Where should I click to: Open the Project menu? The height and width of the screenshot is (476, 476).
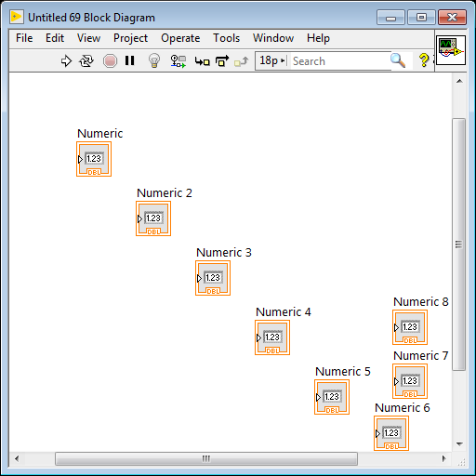point(130,38)
